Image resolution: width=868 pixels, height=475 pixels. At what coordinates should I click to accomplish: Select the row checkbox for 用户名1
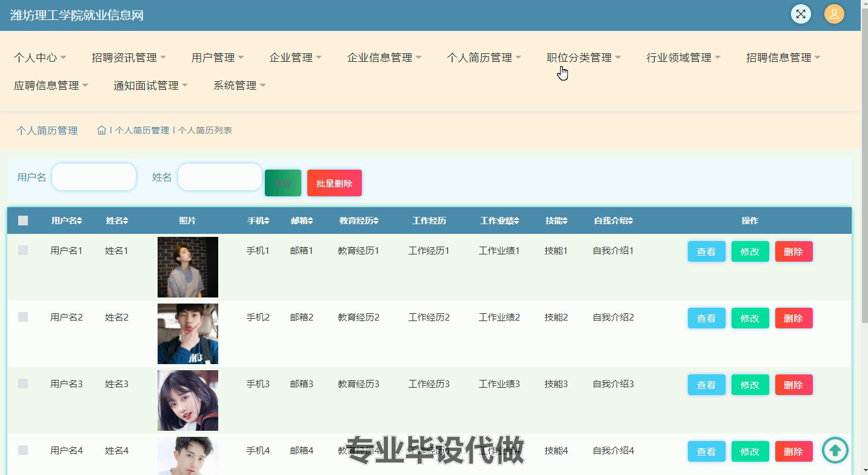click(x=23, y=250)
